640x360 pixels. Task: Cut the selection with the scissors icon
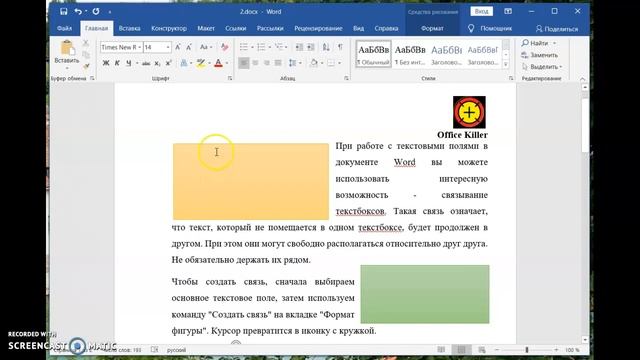[86, 43]
